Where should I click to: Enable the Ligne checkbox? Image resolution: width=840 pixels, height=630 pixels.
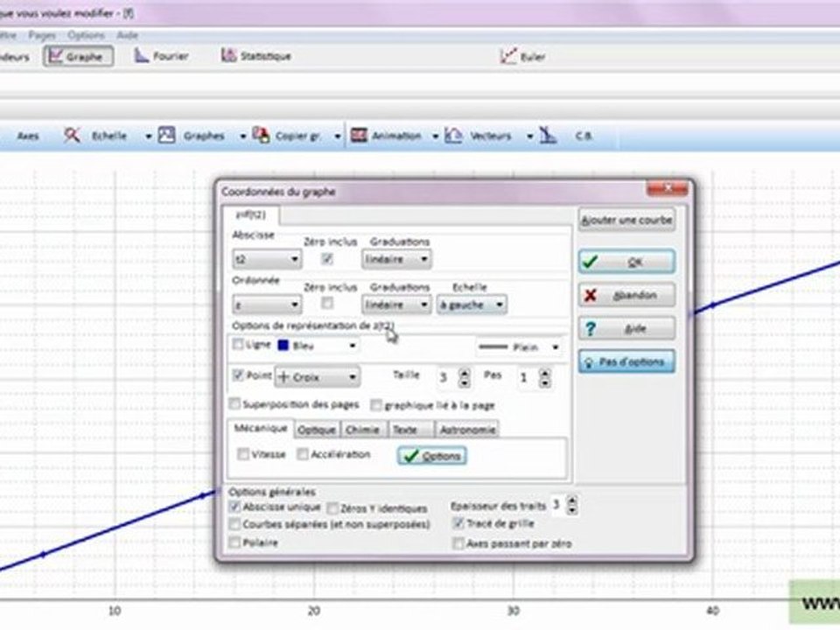tap(238, 345)
